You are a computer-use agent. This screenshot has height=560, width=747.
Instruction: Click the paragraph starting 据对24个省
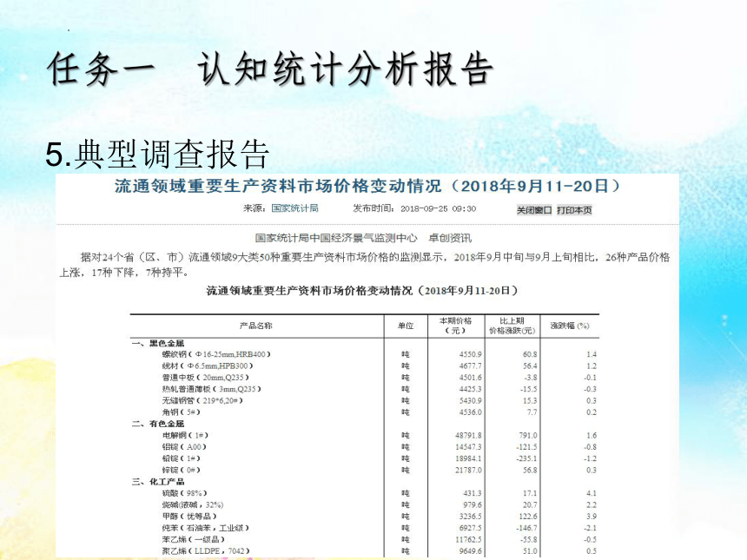(x=365, y=265)
